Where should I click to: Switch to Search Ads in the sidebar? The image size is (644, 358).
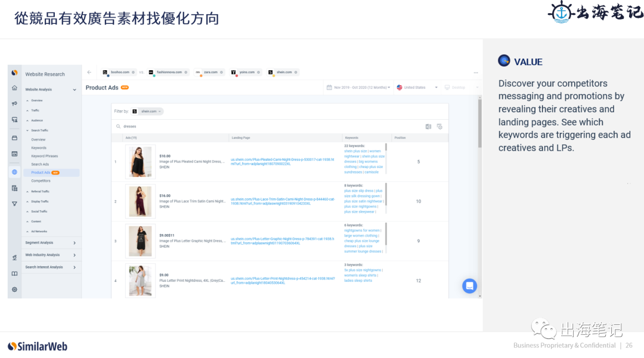click(x=41, y=163)
